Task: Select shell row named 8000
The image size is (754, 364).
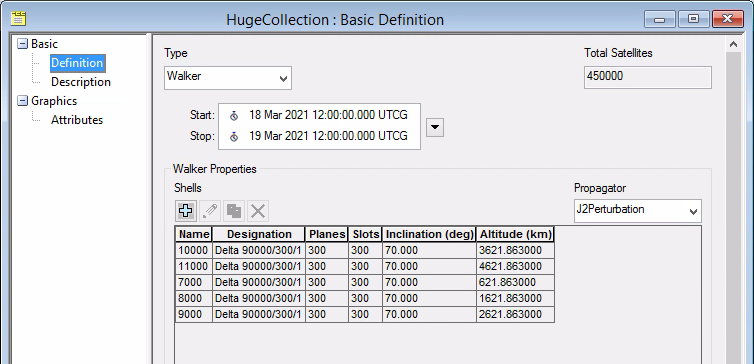Action: pyautogui.click(x=364, y=298)
